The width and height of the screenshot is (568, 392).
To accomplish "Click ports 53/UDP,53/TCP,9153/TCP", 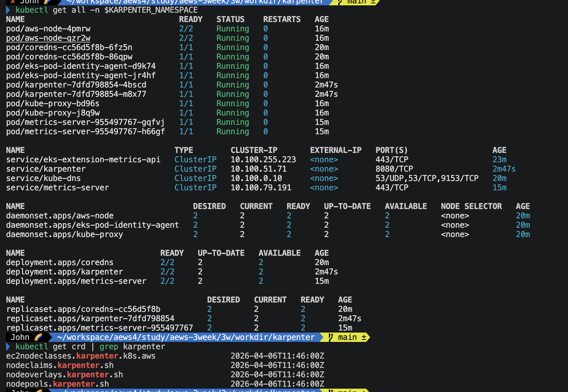I will point(427,178).
